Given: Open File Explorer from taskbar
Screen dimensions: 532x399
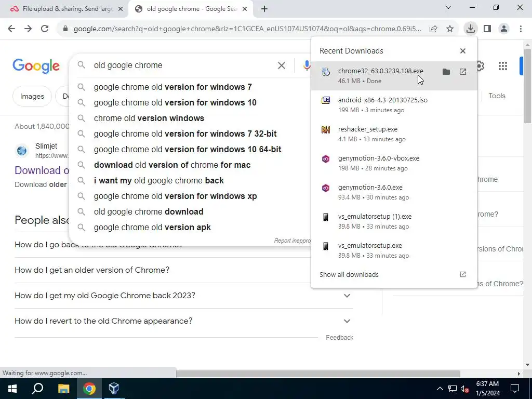Looking at the screenshot, I should tap(63, 389).
